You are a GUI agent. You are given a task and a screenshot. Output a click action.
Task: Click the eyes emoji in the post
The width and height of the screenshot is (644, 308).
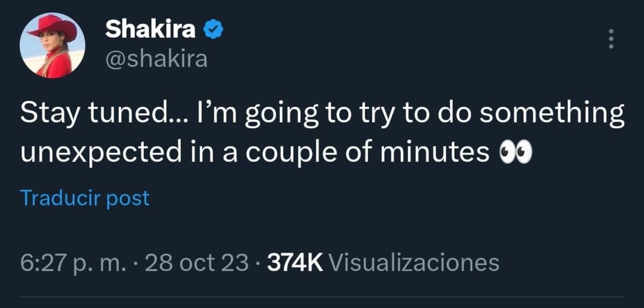(x=515, y=154)
